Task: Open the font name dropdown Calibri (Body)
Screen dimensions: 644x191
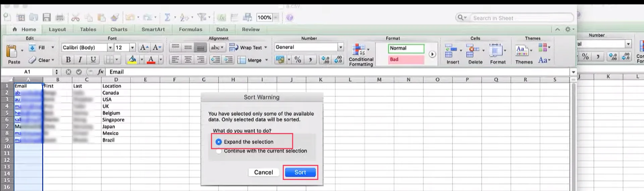Action: [110, 48]
